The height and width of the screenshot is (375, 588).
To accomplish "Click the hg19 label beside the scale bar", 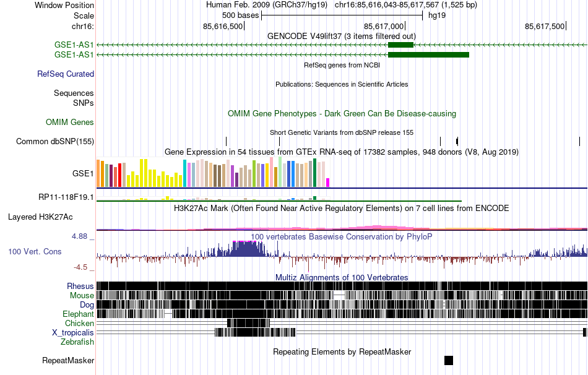I will coord(437,15).
